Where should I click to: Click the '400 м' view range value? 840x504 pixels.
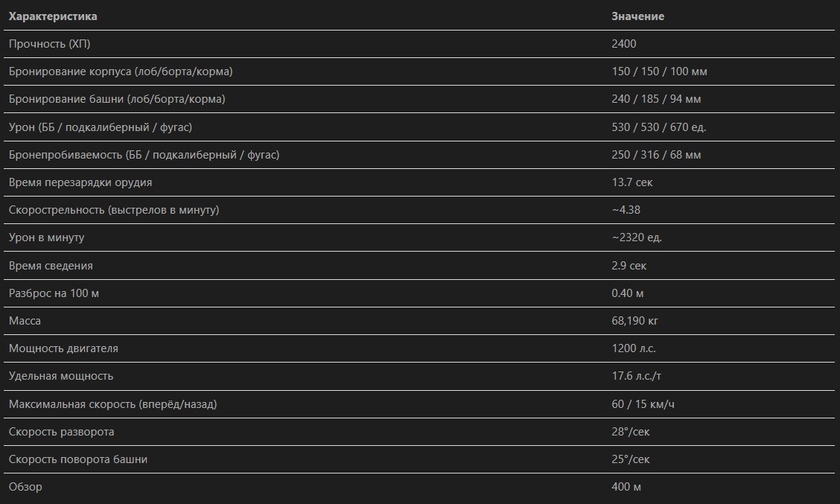(x=626, y=487)
